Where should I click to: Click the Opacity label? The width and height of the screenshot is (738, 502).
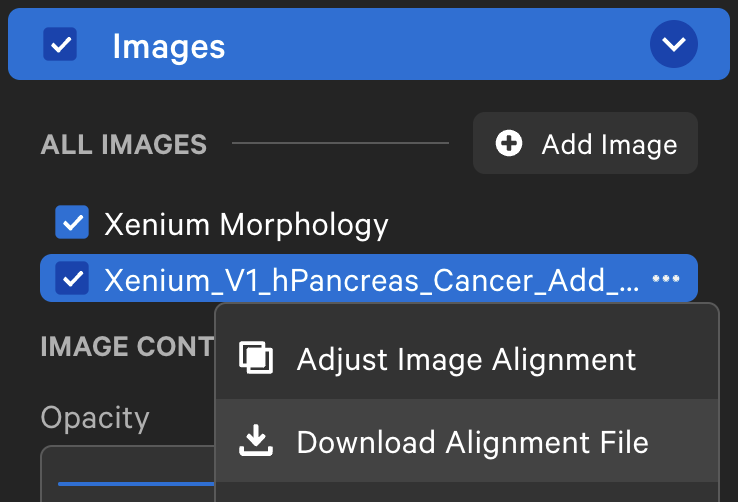click(95, 417)
